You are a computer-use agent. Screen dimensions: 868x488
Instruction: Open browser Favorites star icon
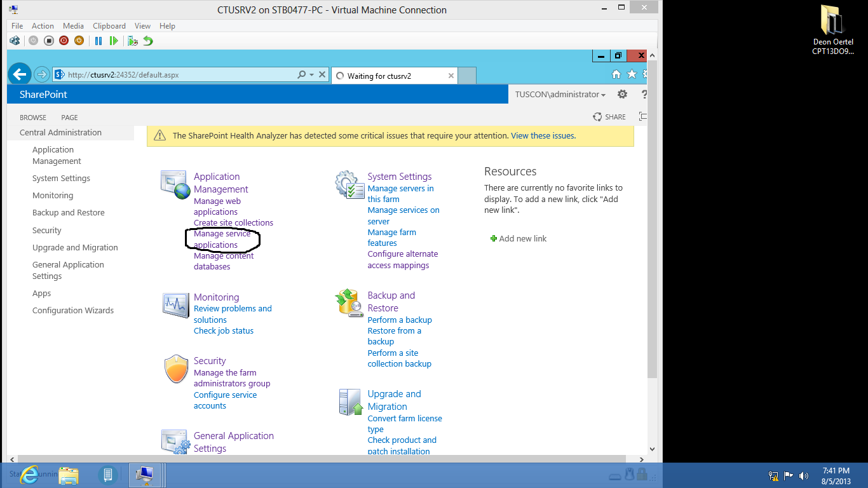point(632,74)
